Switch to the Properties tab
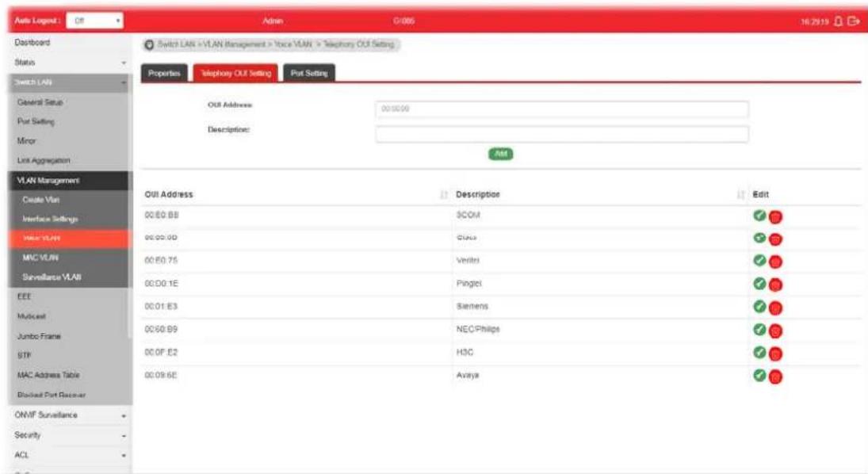Viewport: 868px width, 474px height. (164, 73)
